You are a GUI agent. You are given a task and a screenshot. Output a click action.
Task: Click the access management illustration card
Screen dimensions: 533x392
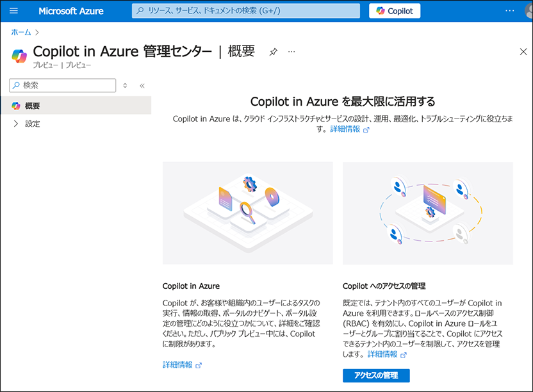428,213
